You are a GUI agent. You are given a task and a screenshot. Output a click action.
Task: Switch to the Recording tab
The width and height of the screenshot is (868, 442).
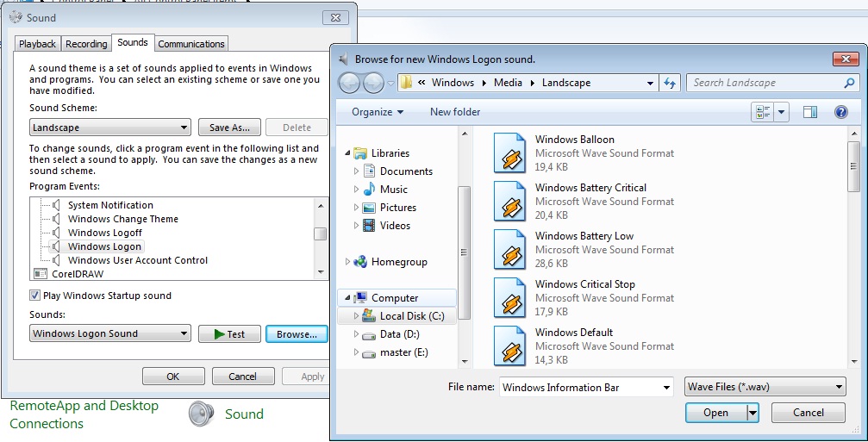tap(86, 44)
